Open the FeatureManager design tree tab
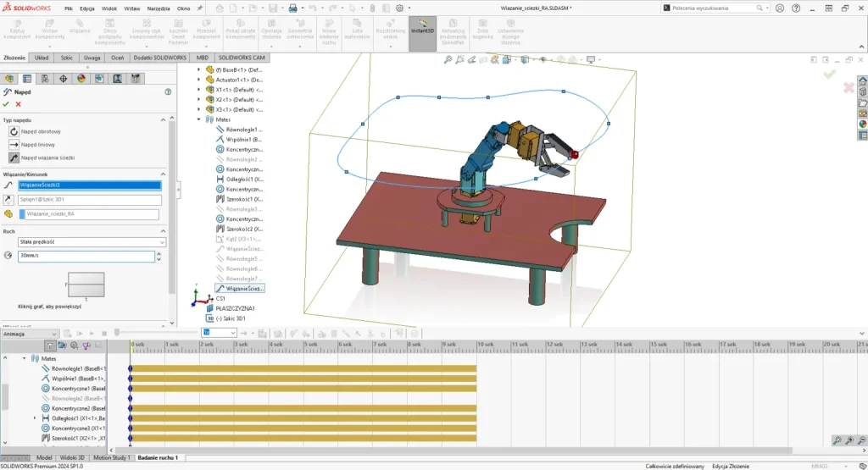 pos(9,79)
